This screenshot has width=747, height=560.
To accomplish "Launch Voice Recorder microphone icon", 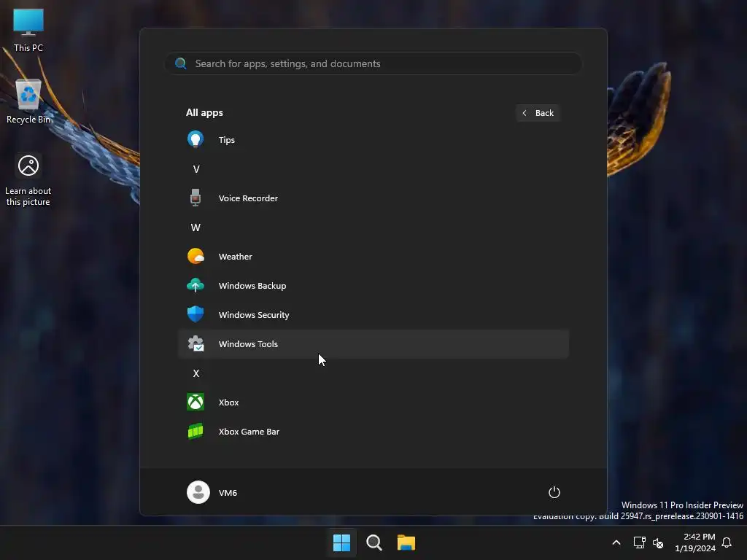I will click(x=196, y=198).
